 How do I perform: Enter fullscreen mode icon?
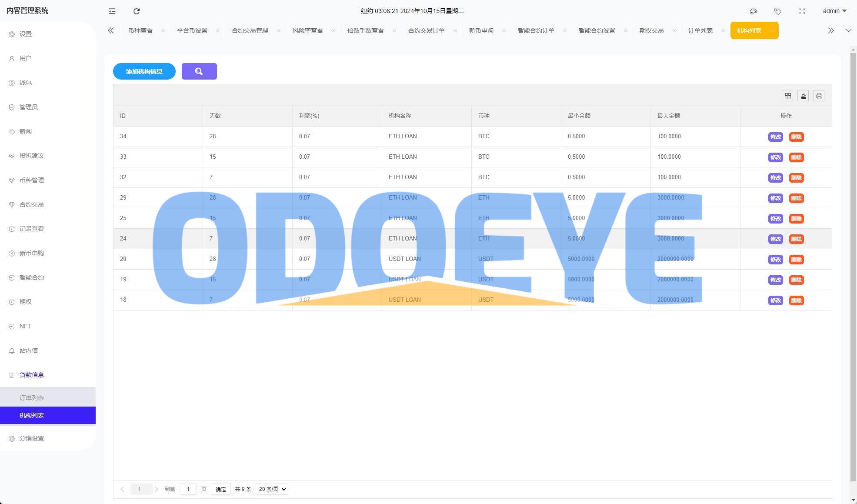802,11
